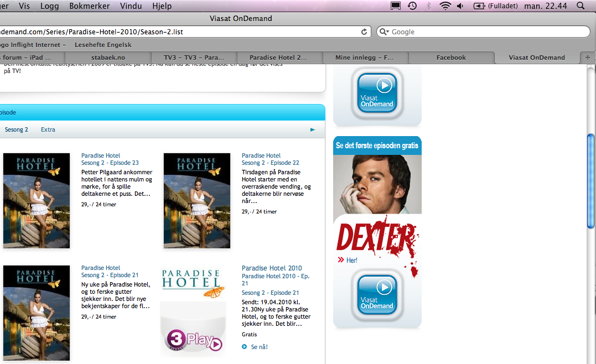Click the Gratis label
This screenshot has height=364, width=596.
pos(250,334)
